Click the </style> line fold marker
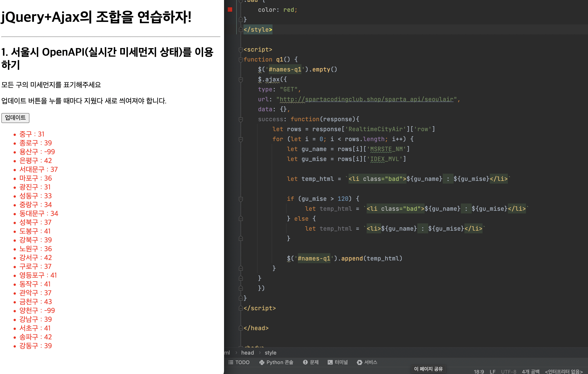Viewport: 588px width, 374px height. [x=241, y=30]
